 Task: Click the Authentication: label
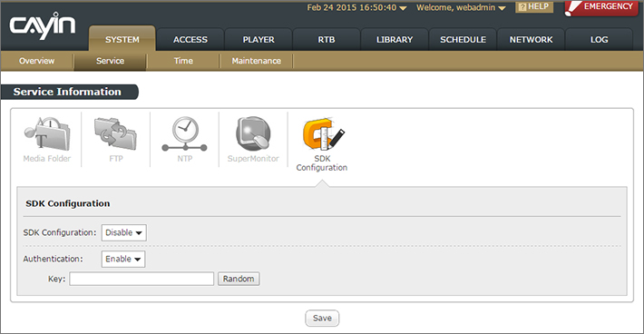click(53, 259)
